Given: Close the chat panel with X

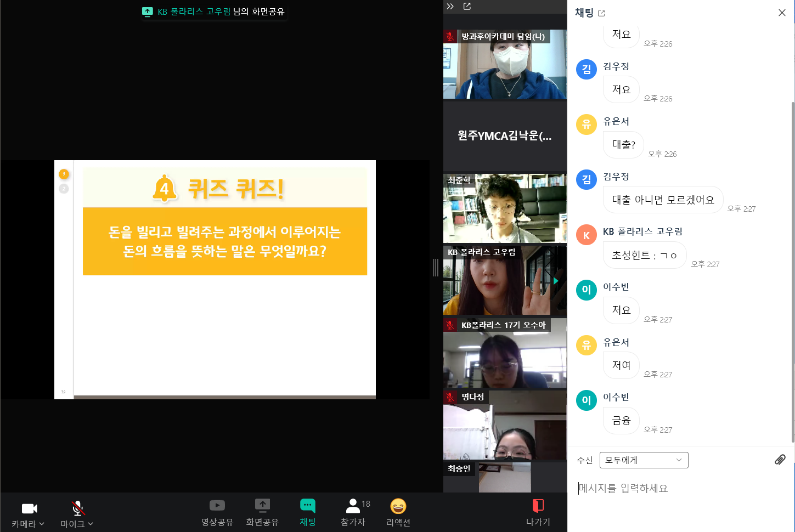Looking at the screenshot, I should click(782, 13).
